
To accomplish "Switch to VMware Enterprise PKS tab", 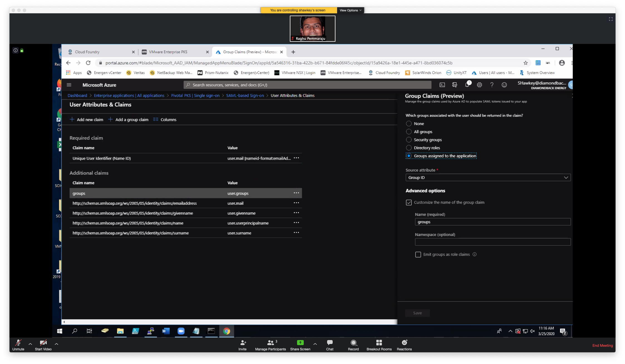I will pyautogui.click(x=175, y=52).
